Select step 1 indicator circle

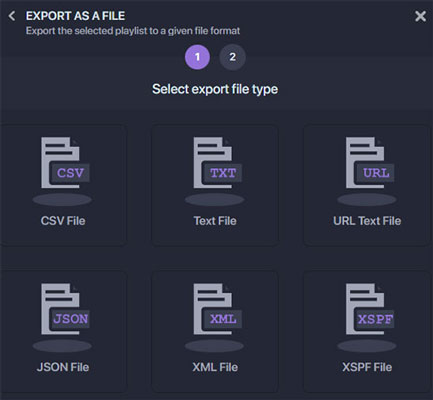click(197, 57)
